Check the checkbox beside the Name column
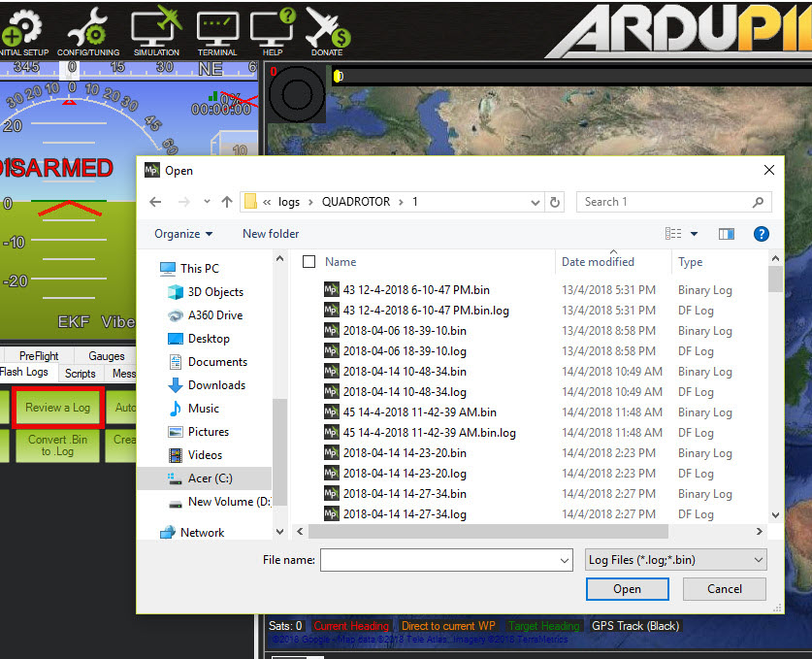This screenshot has height=659, width=812. coord(307,262)
